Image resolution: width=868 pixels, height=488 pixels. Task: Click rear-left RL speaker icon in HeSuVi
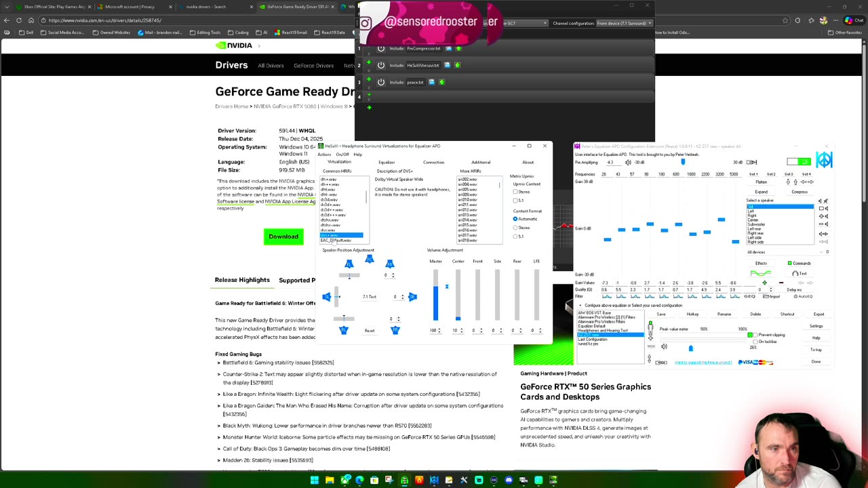pyautogui.click(x=343, y=330)
